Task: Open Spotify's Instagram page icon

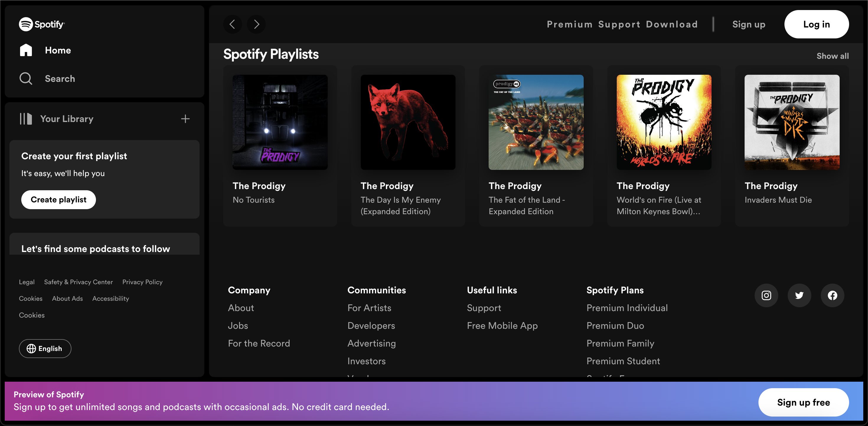Action: click(766, 295)
